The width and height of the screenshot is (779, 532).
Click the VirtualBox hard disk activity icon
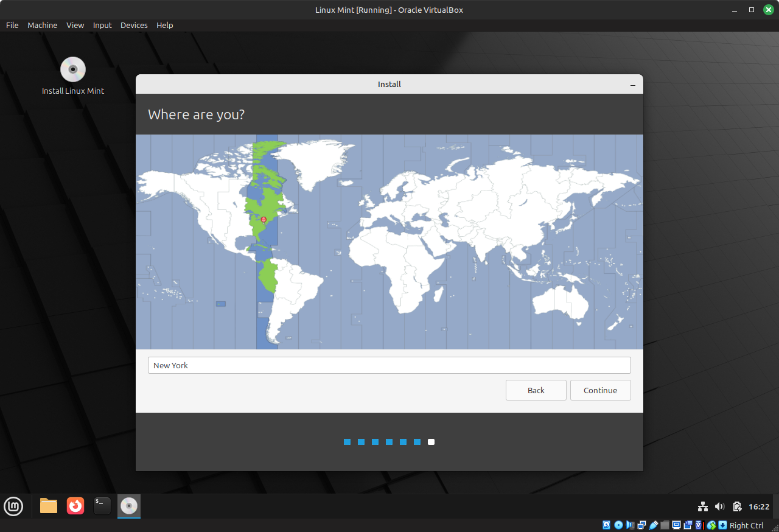tap(607, 525)
